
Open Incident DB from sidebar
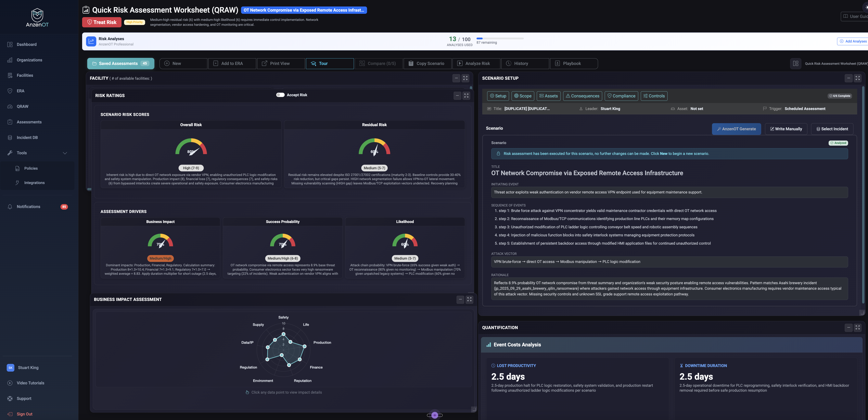pos(27,137)
